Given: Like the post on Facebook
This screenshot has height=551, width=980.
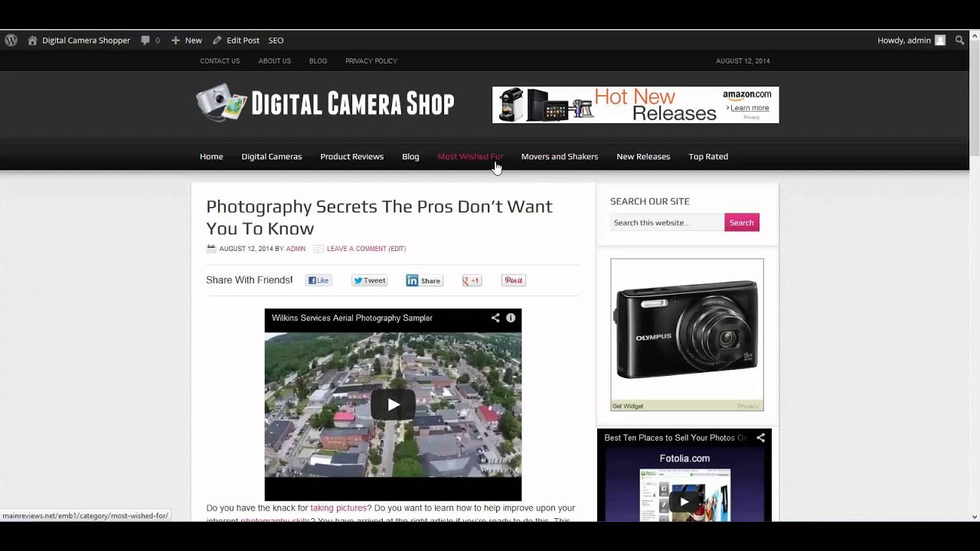Looking at the screenshot, I should pyautogui.click(x=318, y=281).
